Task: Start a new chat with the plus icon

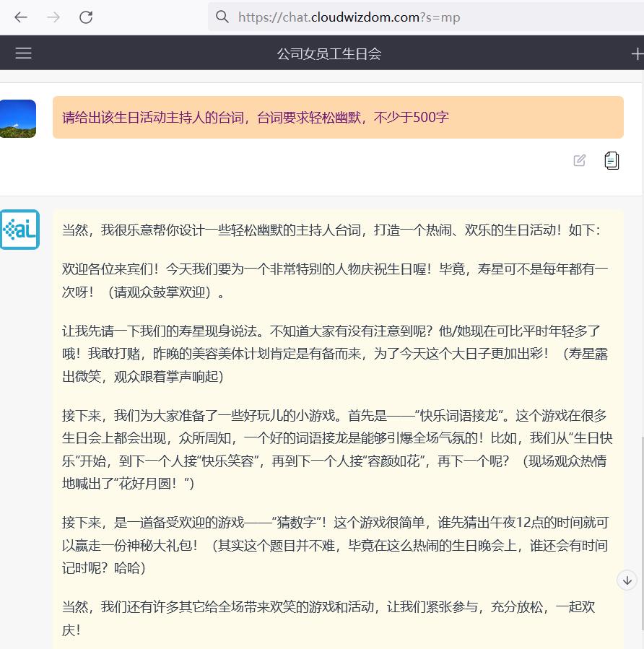Action: [x=637, y=53]
